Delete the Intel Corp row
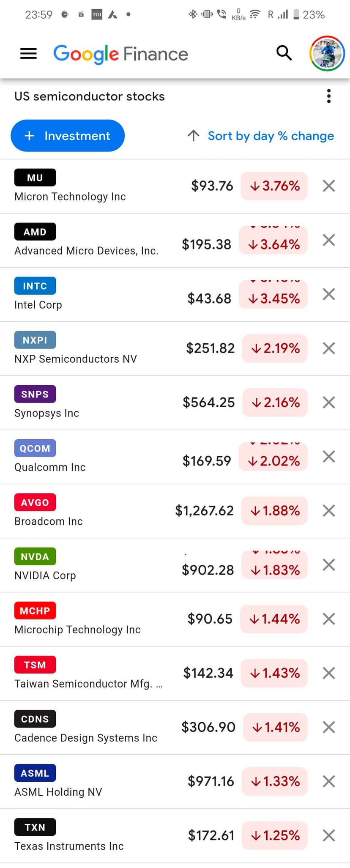Screen dimensions: 350x868 pos(328,294)
